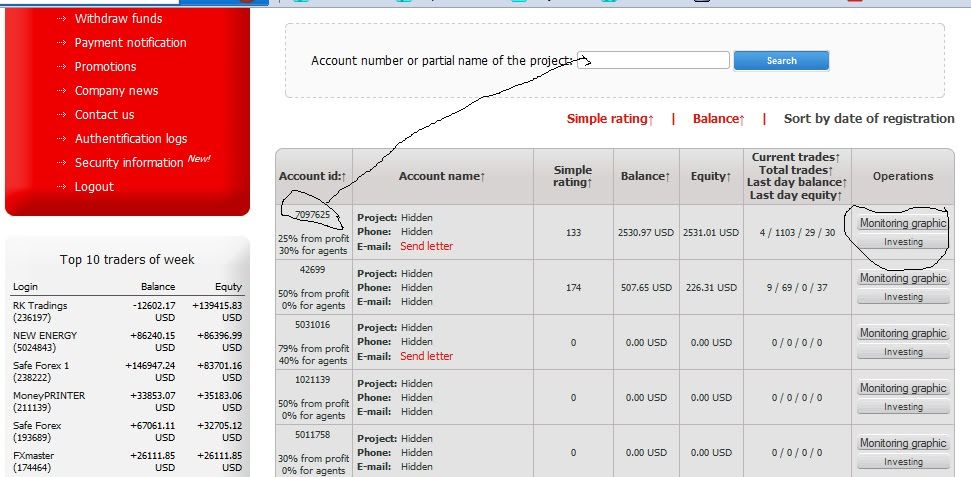The width and height of the screenshot is (971, 477).
Task: Click trades value 4 / 1103 / 29 / 30
Action: click(797, 233)
